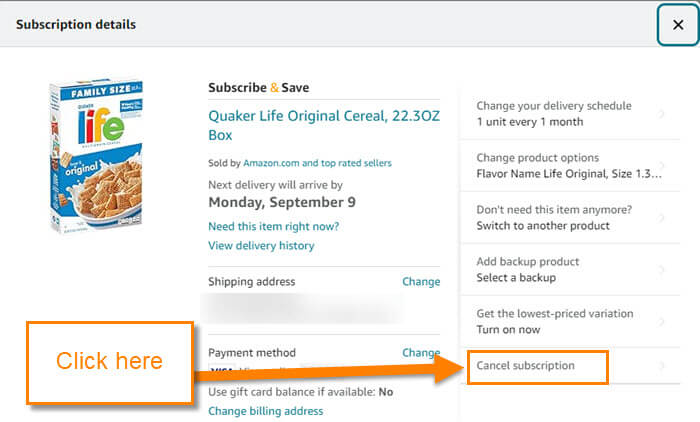Viewport: 700px width, 422px height.
Task: Click Need this item right now link
Action: click(x=274, y=226)
